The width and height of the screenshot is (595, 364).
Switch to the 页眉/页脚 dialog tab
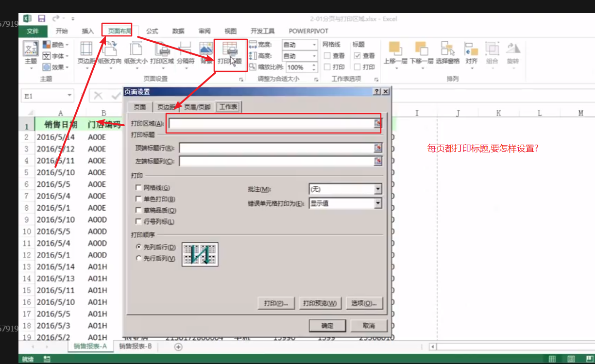(197, 107)
